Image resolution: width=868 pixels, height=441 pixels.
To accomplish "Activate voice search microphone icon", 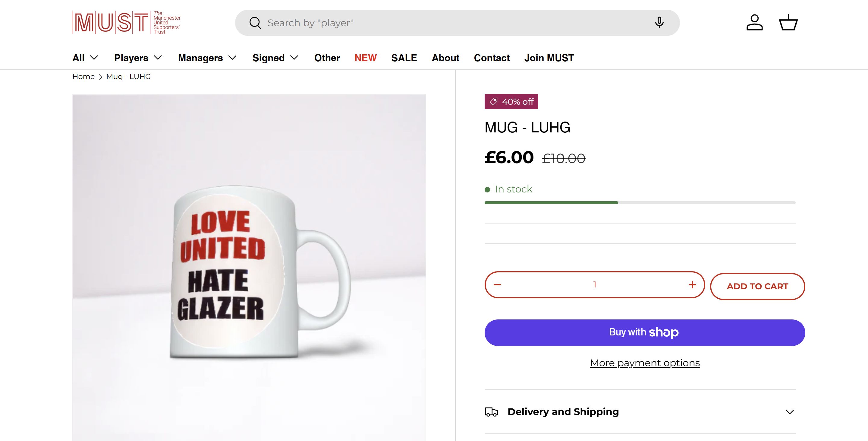I will coord(659,23).
